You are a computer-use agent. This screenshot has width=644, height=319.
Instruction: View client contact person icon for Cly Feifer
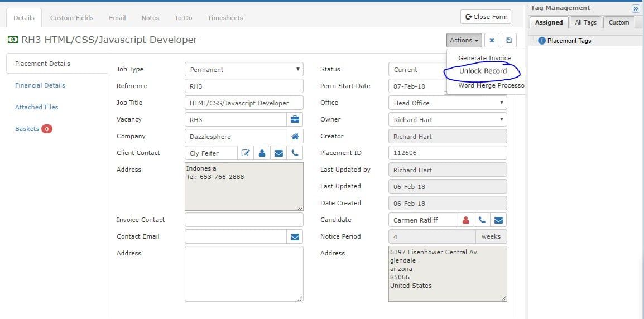coord(262,153)
